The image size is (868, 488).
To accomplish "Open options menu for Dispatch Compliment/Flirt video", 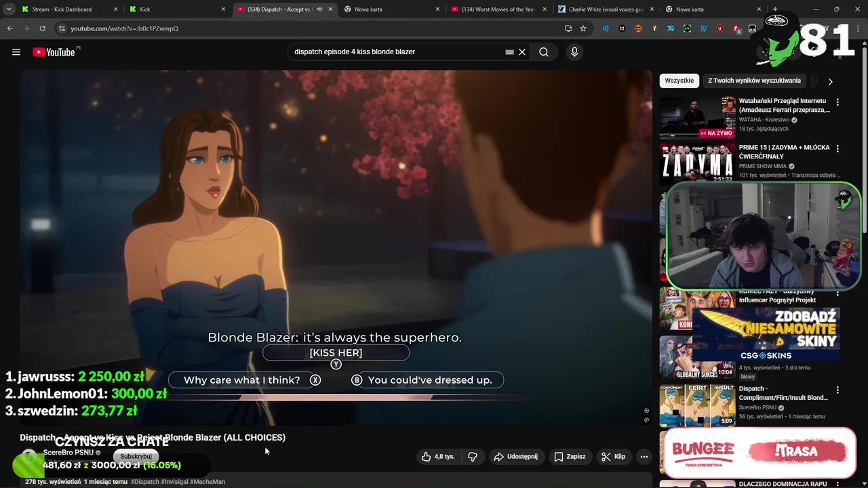I will (837, 390).
